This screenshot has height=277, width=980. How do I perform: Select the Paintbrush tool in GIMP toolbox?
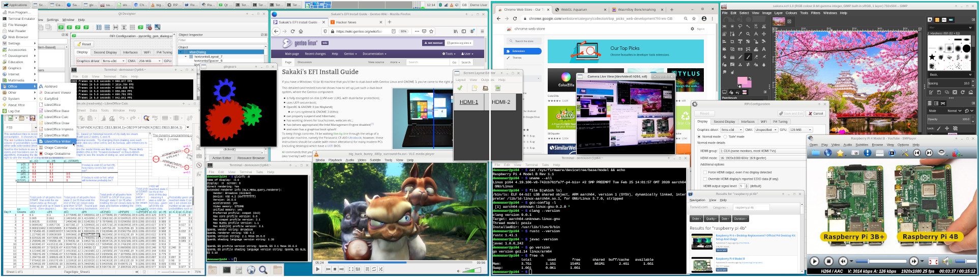tap(748, 57)
